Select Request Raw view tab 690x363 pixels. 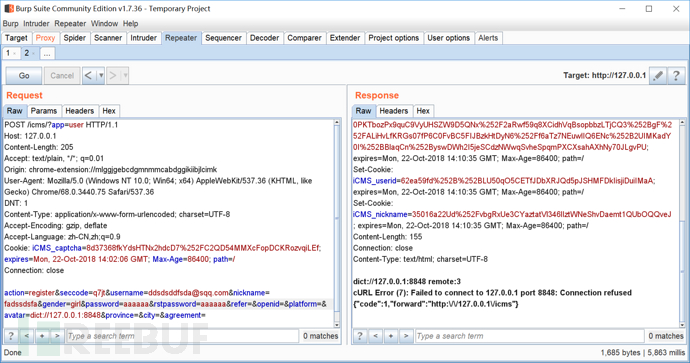15,111
